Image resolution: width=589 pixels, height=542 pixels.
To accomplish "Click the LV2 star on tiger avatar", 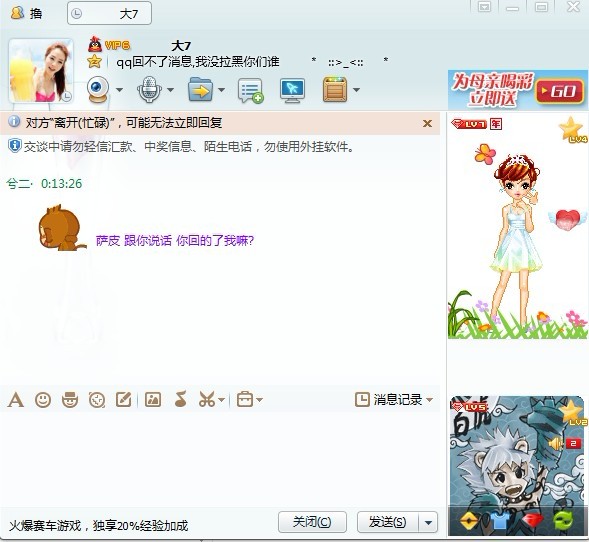I will (x=574, y=413).
